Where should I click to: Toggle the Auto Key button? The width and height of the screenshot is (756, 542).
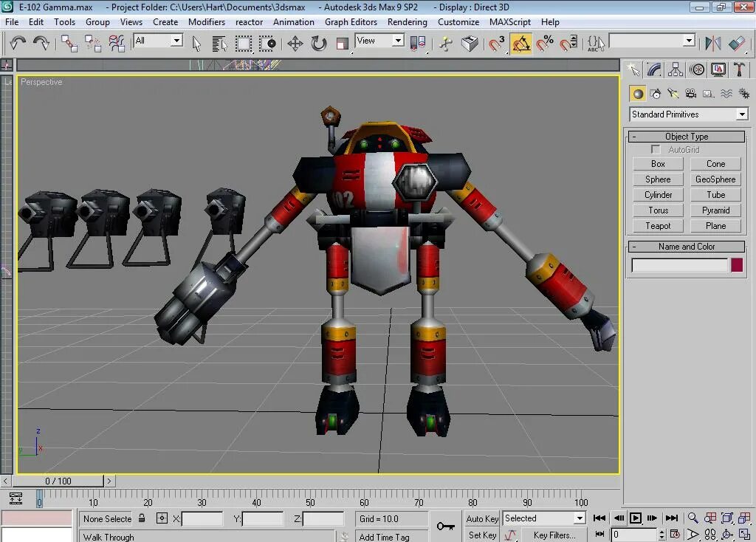click(x=482, y=519)
